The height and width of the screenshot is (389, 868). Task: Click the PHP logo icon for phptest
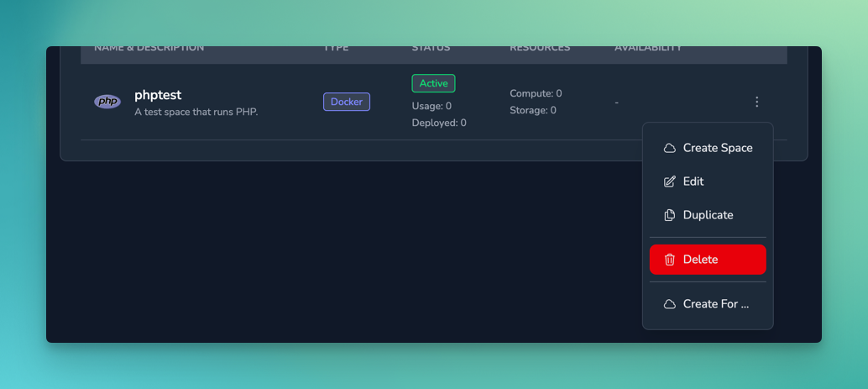[107, 102]
